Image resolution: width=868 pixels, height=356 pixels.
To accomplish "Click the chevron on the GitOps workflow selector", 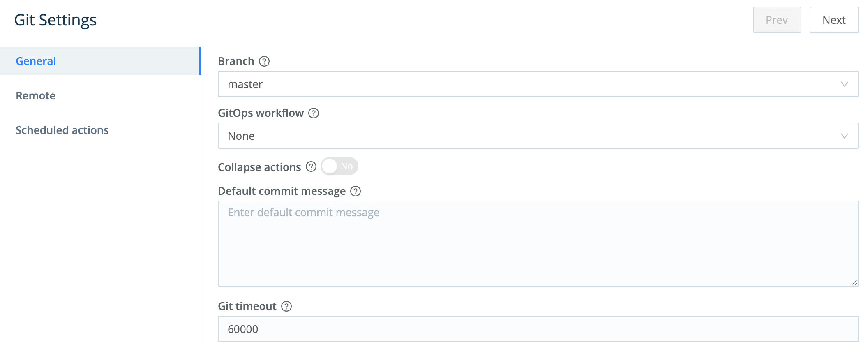I will (x=845, y=136).
